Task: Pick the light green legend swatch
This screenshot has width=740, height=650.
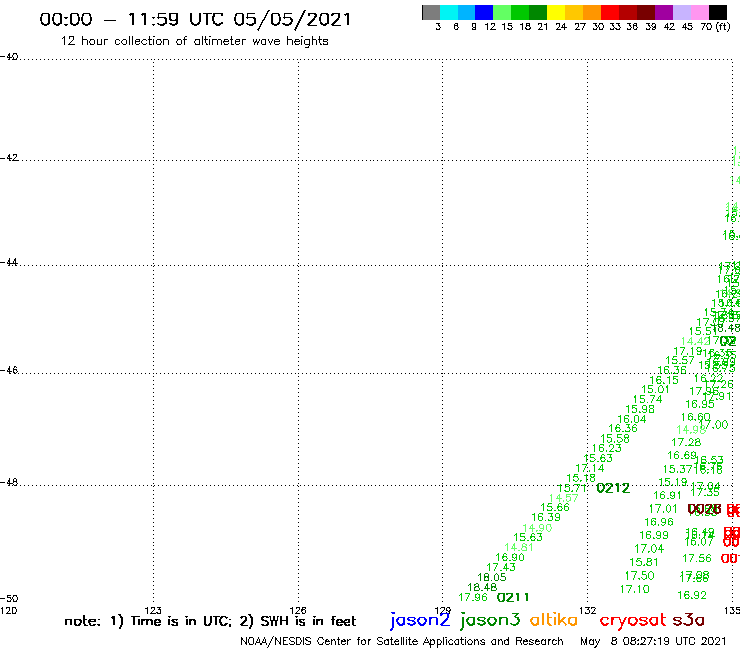Action: click(502, 12)
